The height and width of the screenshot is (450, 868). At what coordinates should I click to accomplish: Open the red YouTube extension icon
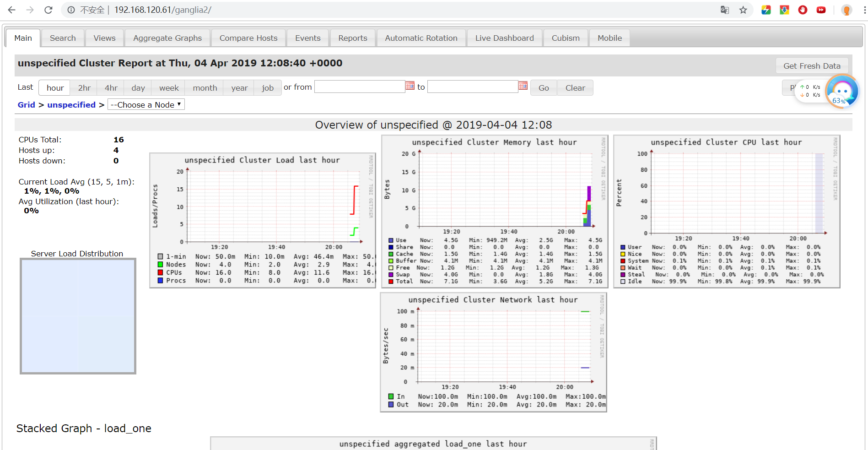[x=821, y=10]
